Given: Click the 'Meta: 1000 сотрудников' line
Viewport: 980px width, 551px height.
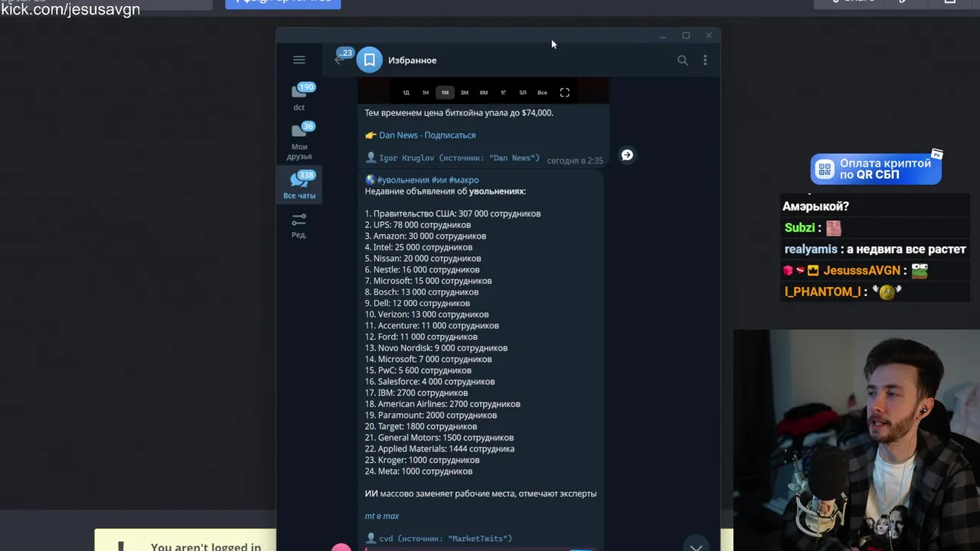Looking at the screenshot, I should pos(418,471).
